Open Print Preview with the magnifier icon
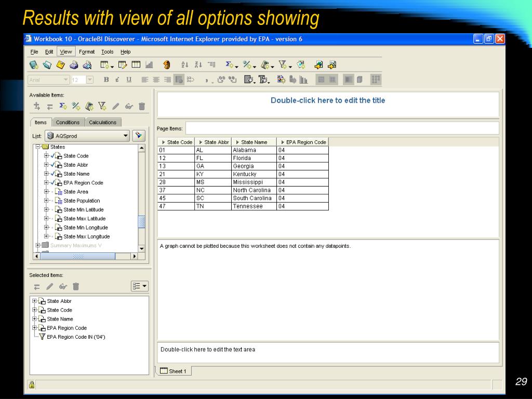Image resolution: width=532 pixels, height=399 pixels. pos(87,65)
